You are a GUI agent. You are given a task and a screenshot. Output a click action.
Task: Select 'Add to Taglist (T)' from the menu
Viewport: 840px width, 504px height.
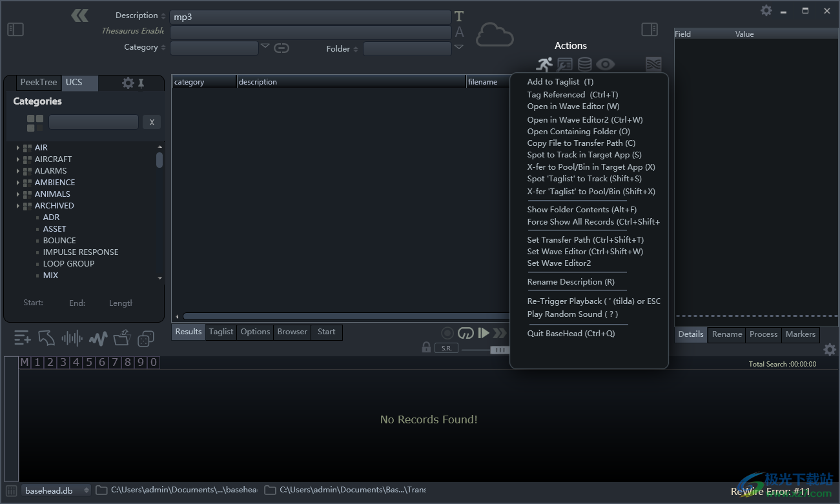pyautogui.click(x=560, y=82)
